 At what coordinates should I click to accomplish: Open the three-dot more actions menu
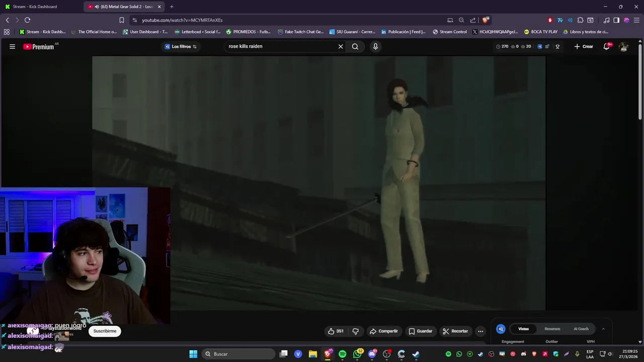(480, 331)
